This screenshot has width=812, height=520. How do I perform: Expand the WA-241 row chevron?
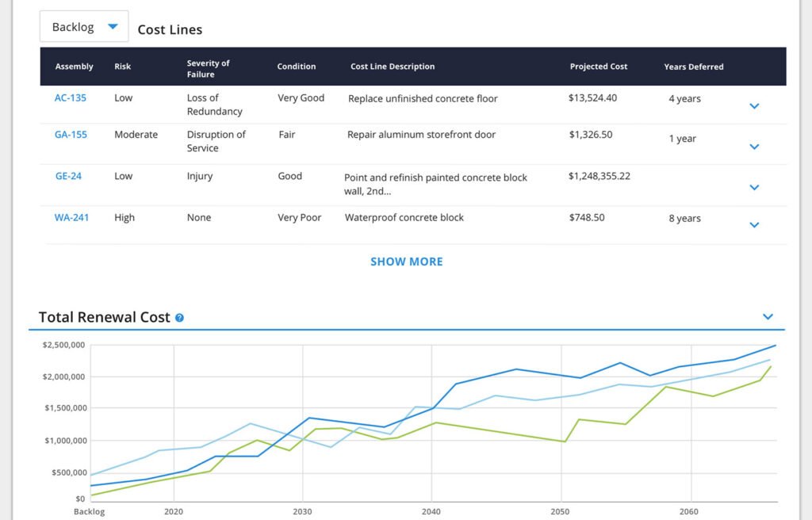pyautogui.click(x=754, y=225)
